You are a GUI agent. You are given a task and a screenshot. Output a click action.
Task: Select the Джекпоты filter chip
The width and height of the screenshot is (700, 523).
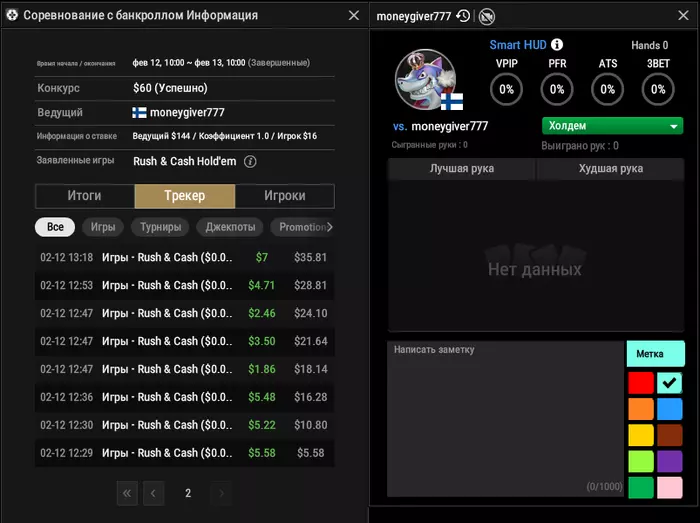230,227
